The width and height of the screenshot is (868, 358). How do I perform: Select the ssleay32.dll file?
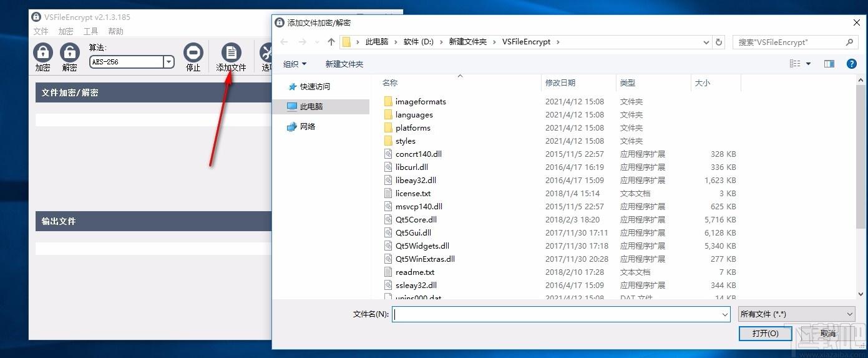(416, 285)
